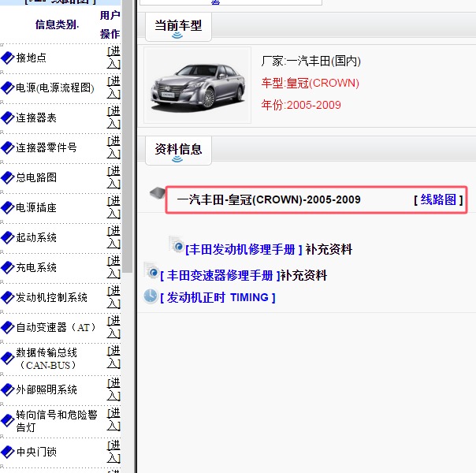The height and width of the screenshot is (473, 476).
Task: Click the gray chip icon before 一汽丰田-皇冠
Action: point(158,193)
